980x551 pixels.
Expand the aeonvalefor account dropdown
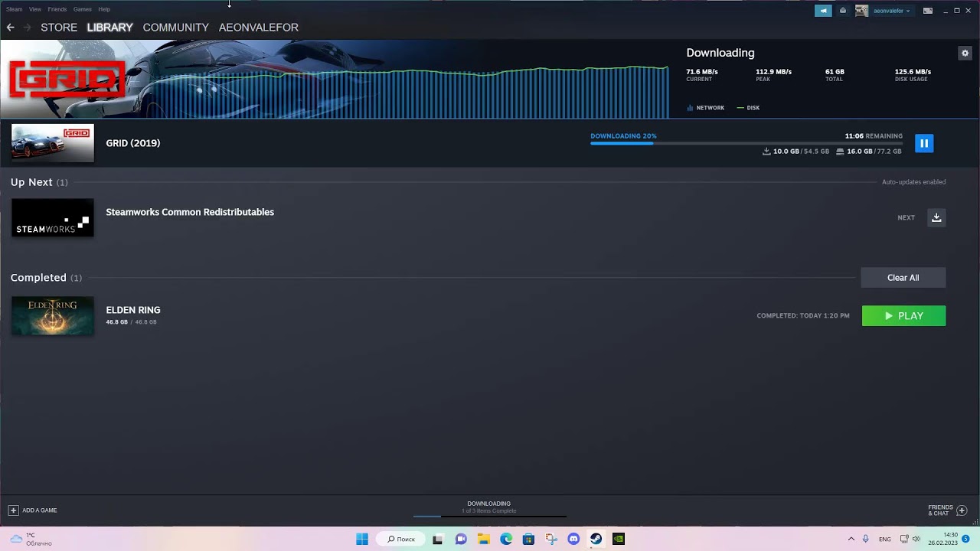pyautogui.click(x=892, y=11)
